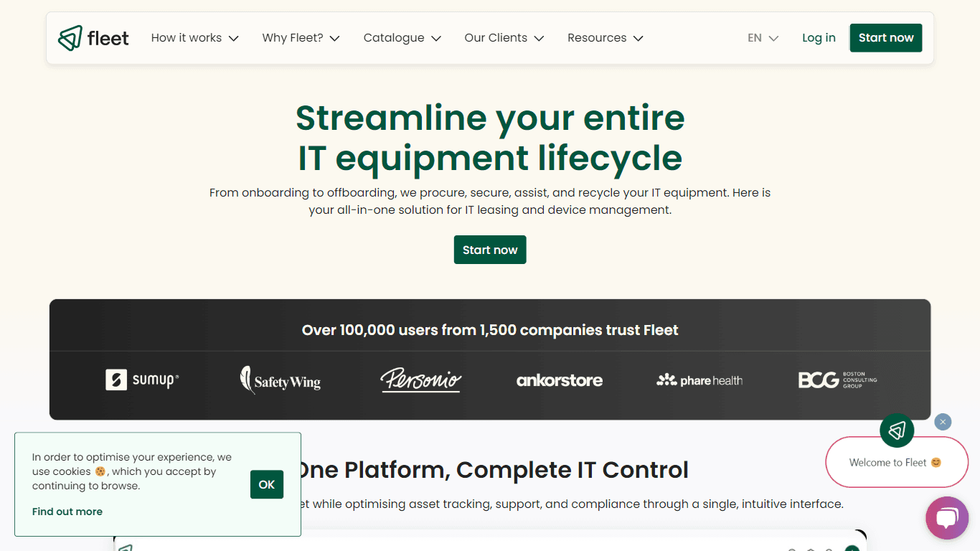This screenshot has width=980, height=551.
Task: Click the Fleet logo in the navbar
Action: (93, 38)
